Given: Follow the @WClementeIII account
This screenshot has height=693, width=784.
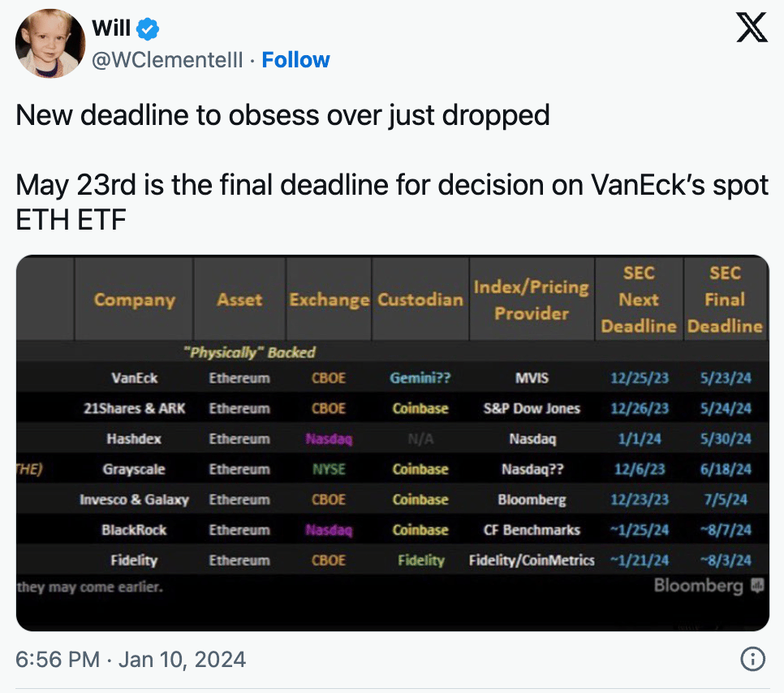Looking at the screenshot, I should pos(295,60).
